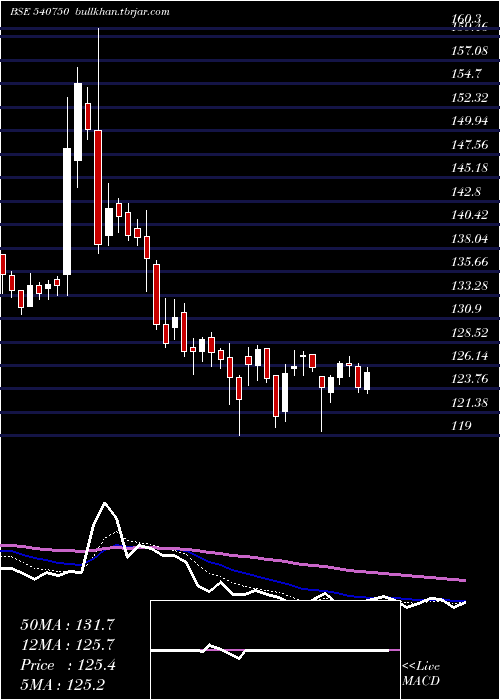Click the 149.94 price axis label
500x700 pixels.
(x=469, y=121)
